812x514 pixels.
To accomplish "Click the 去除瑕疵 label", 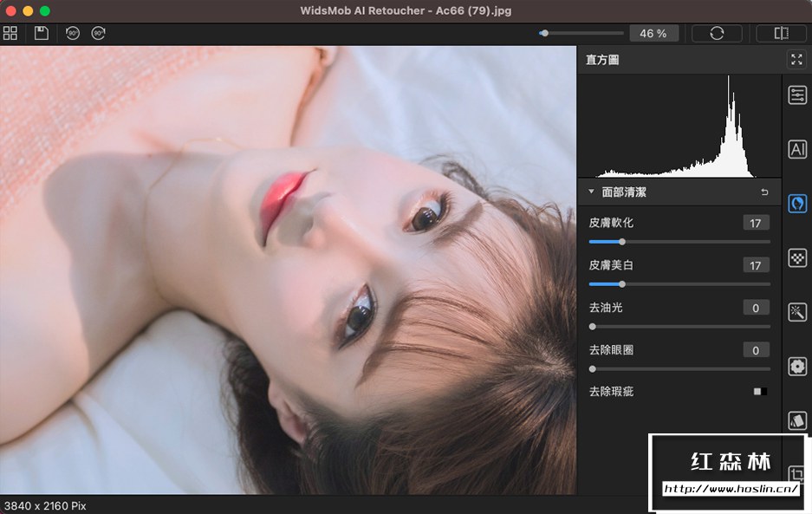I will click(x=611, y=391).
